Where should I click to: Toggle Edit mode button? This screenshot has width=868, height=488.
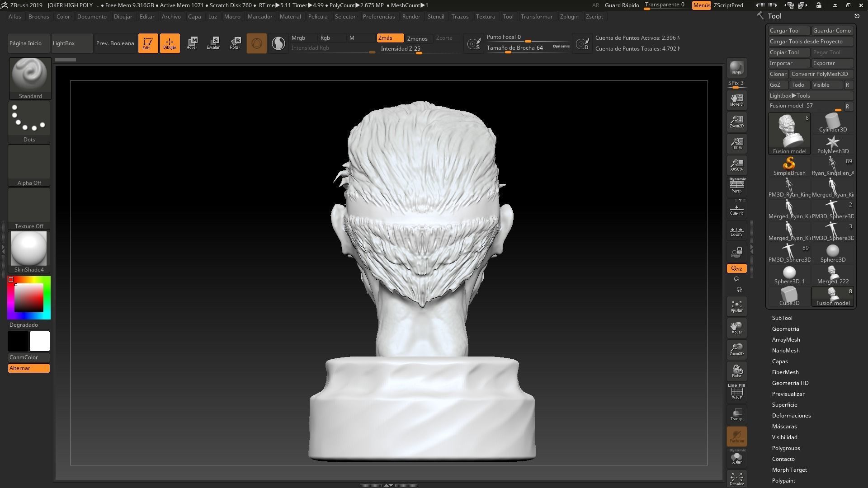pos(148,43)
